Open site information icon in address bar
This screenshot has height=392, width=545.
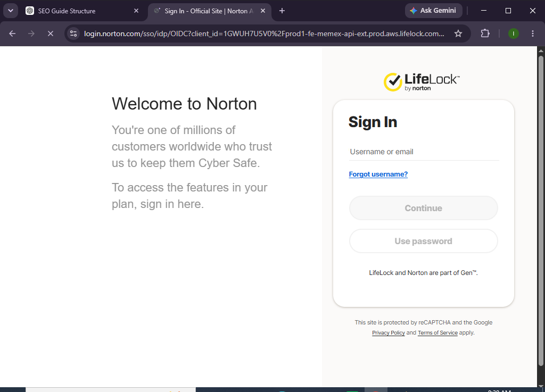coord(73,34)
